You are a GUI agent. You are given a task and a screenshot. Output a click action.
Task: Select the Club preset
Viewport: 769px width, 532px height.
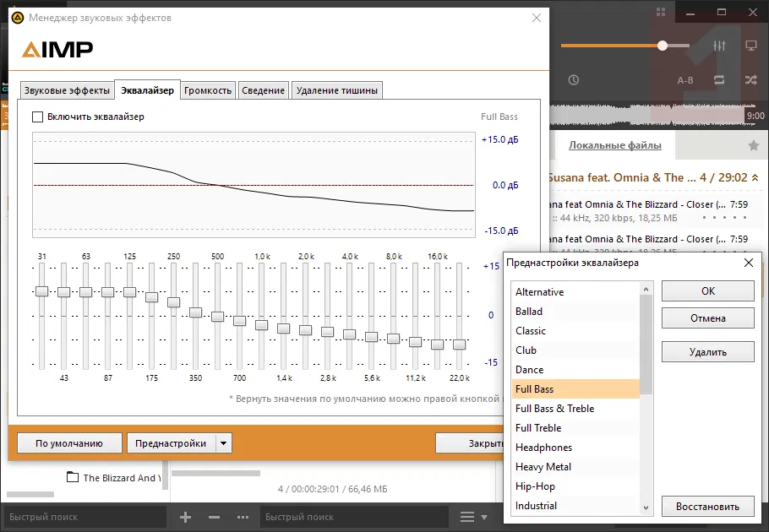(575, 350)
